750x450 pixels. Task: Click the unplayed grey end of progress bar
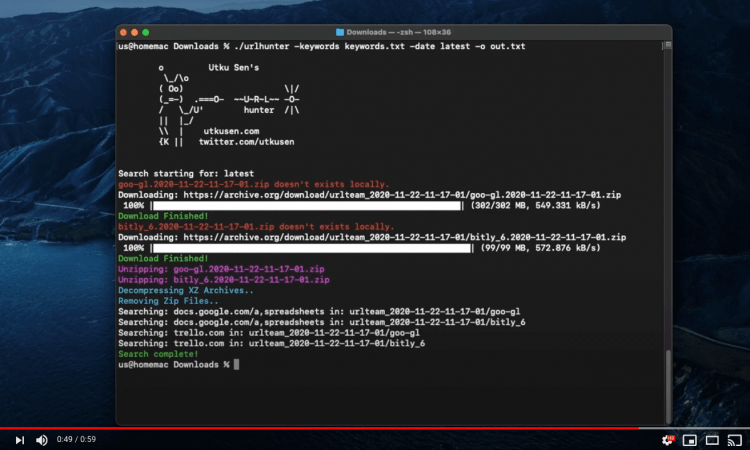click(x=694, y=428)
